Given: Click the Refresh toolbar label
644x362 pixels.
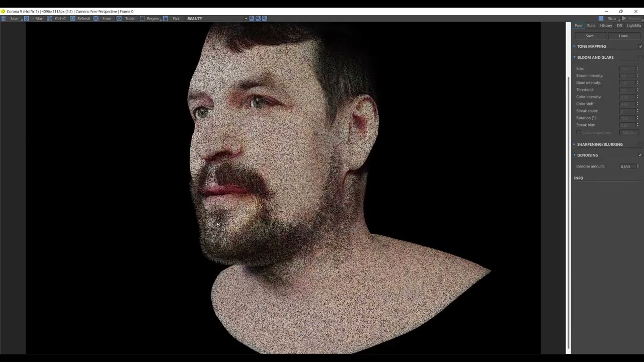Looking at the screenshot, I should click(x=84, y=19).
